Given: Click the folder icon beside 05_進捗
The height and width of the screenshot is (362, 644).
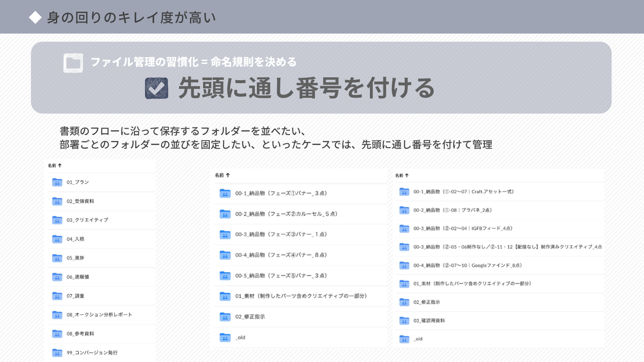Looking at the screenshot, I should pos(57,258).
